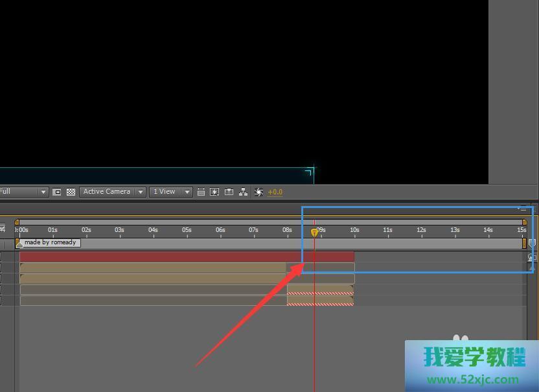Click the Reset Exposure aperture icon
The width and height of the screenshot is (539, 392).
258,192
